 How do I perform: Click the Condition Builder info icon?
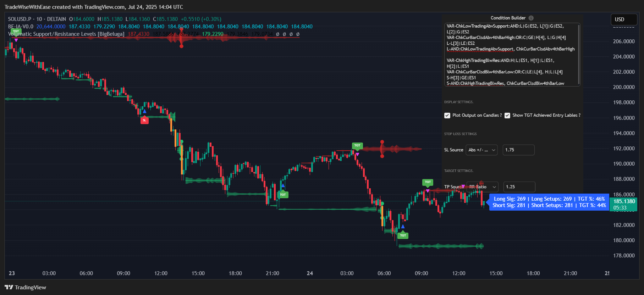click(x=531, y=18)
